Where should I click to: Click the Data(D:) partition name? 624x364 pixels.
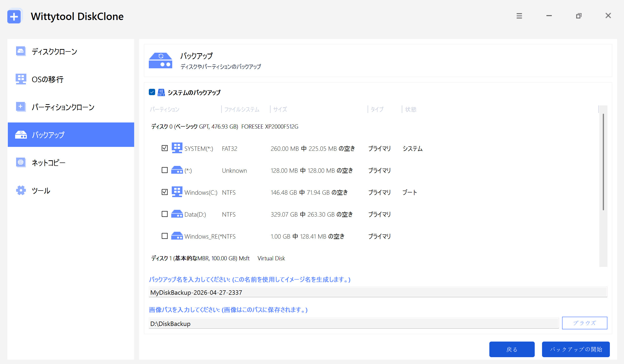click(195, 214)
